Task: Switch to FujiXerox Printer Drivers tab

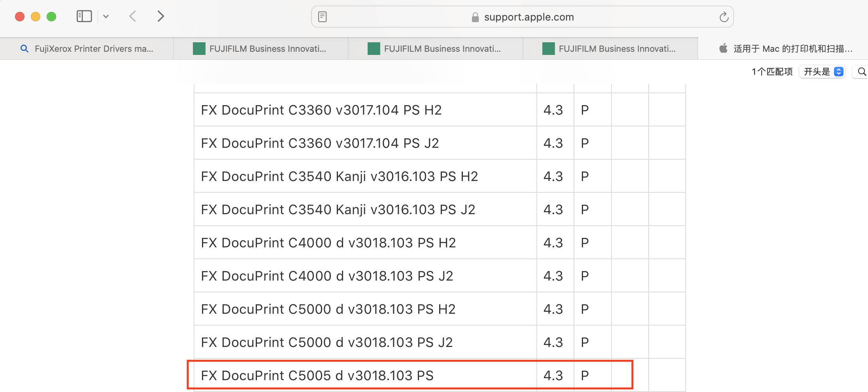Action: tap(87, 49)
